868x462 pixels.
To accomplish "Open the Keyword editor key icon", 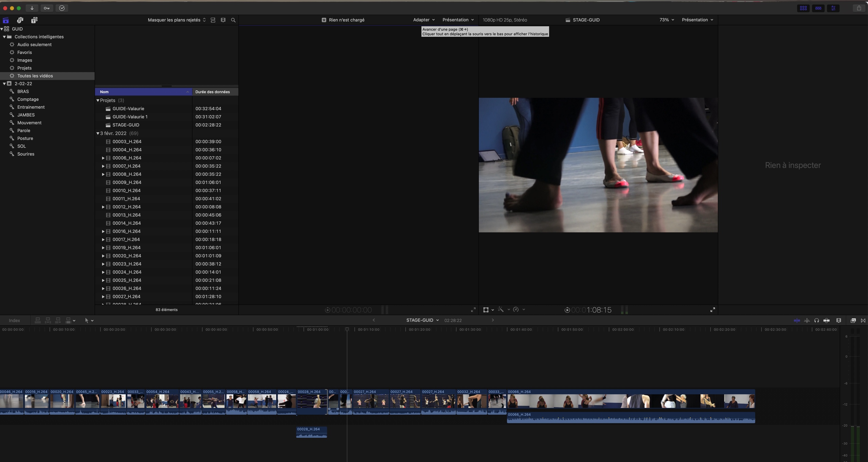I will (x=47, y=8).
